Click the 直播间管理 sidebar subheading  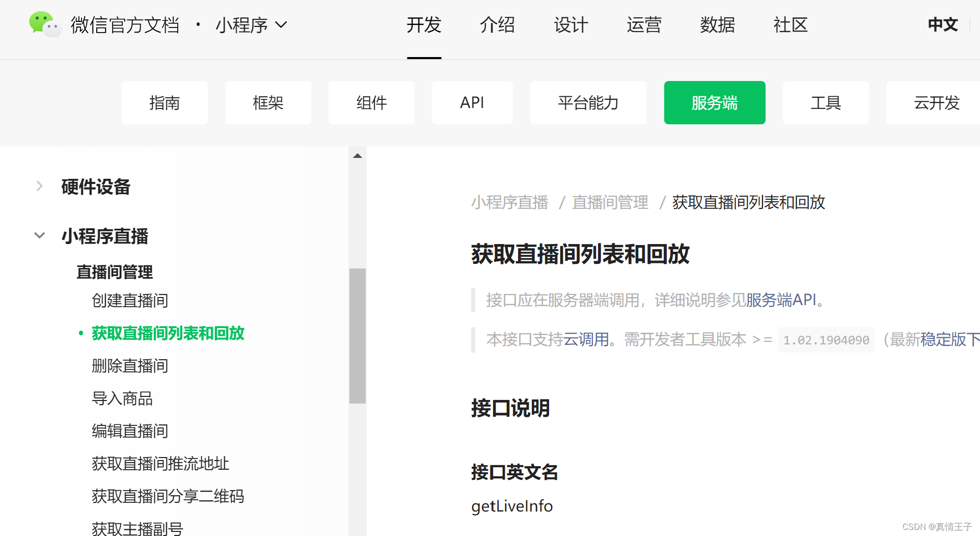(x=115, y=272)
